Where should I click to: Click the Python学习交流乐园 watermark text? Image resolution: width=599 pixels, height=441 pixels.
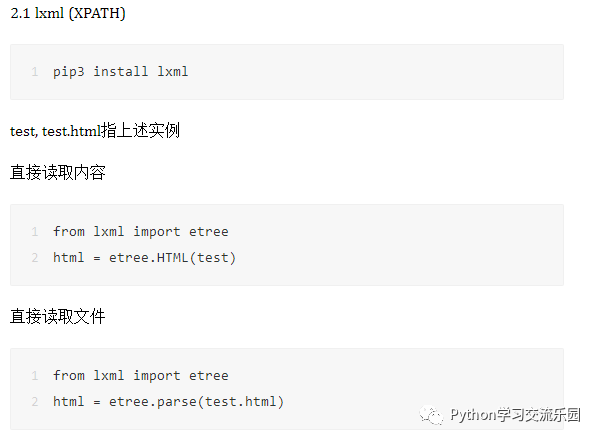[x=515, y=415]
